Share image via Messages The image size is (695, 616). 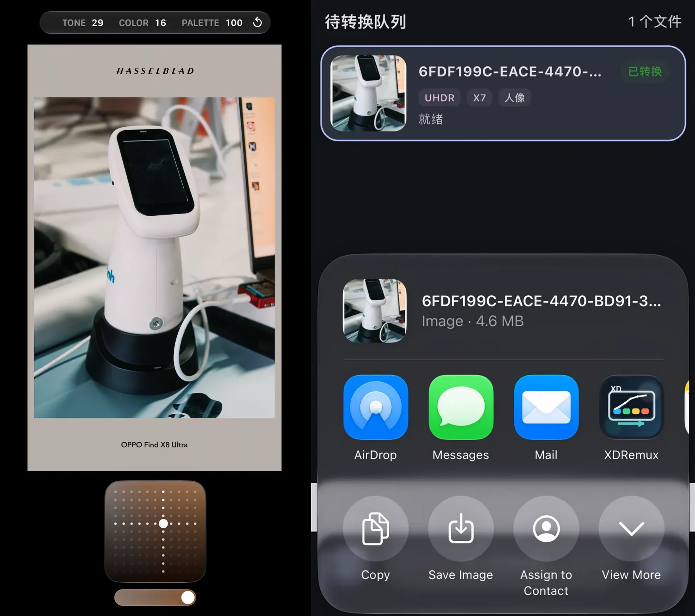tap(461, 407)
